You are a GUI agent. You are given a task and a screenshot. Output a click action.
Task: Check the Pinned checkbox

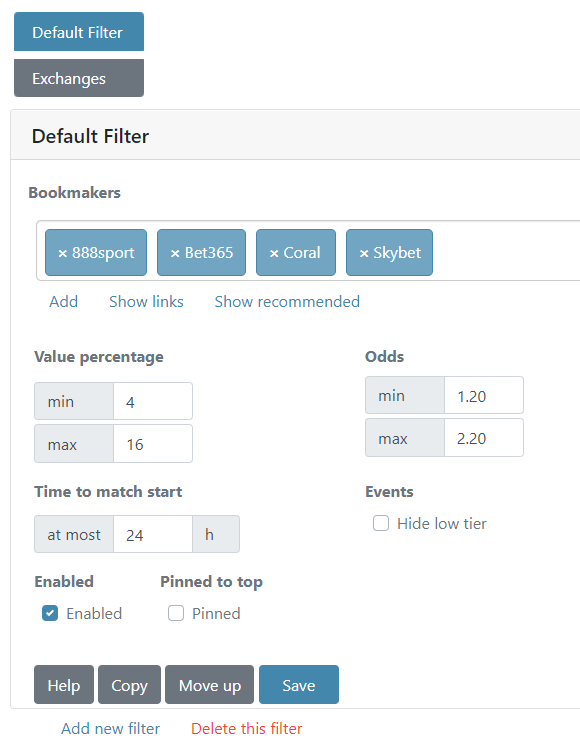point(176,613)
